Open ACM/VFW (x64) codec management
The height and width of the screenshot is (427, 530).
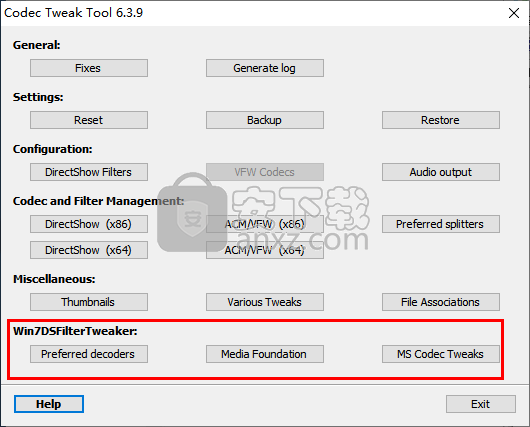click(x=265, y=250)
